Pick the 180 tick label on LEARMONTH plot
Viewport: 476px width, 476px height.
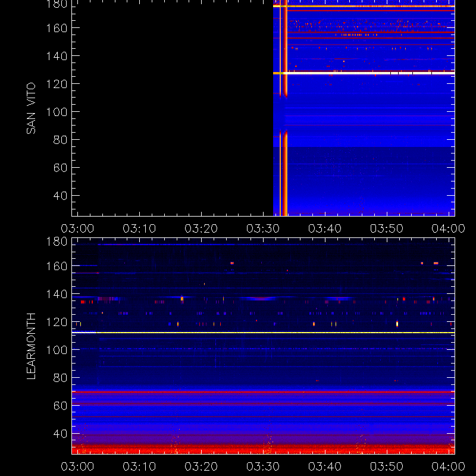(x=57, y=242)
